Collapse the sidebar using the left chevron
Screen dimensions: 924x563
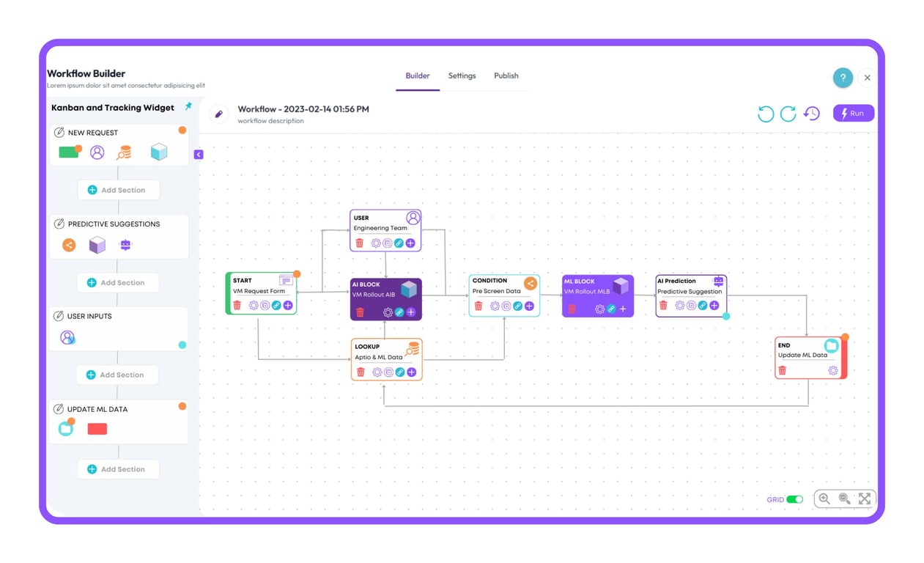pos(199,154)
